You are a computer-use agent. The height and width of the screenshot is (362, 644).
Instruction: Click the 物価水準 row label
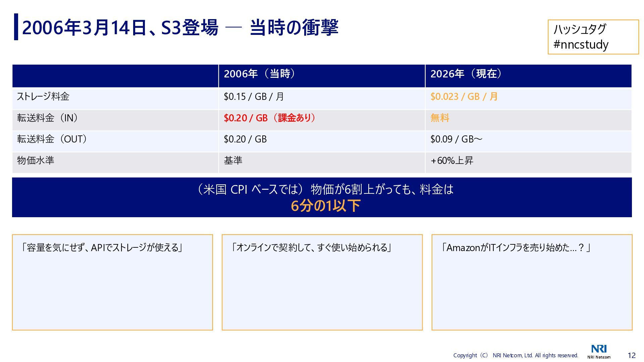tap(36, 160)
